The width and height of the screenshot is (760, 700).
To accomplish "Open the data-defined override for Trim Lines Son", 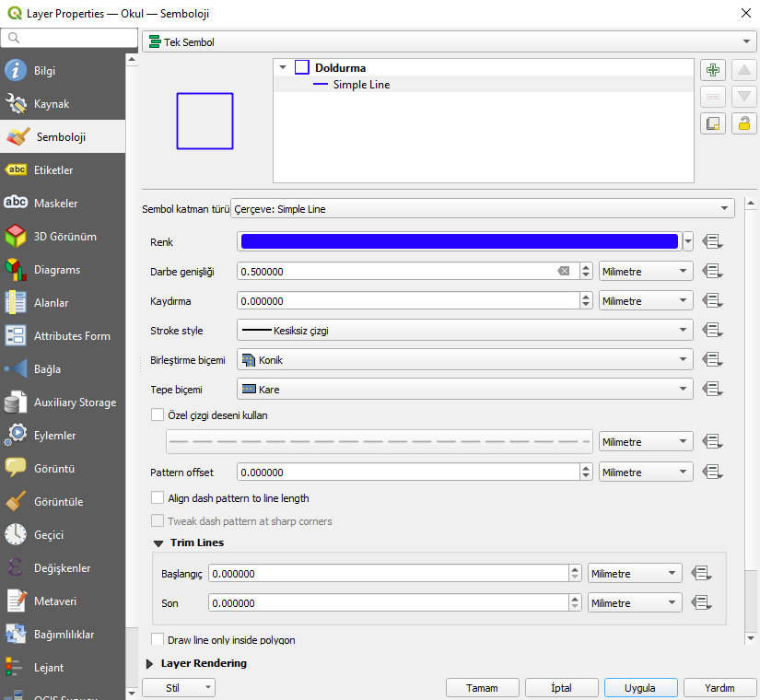I will [x=701, y=602].
